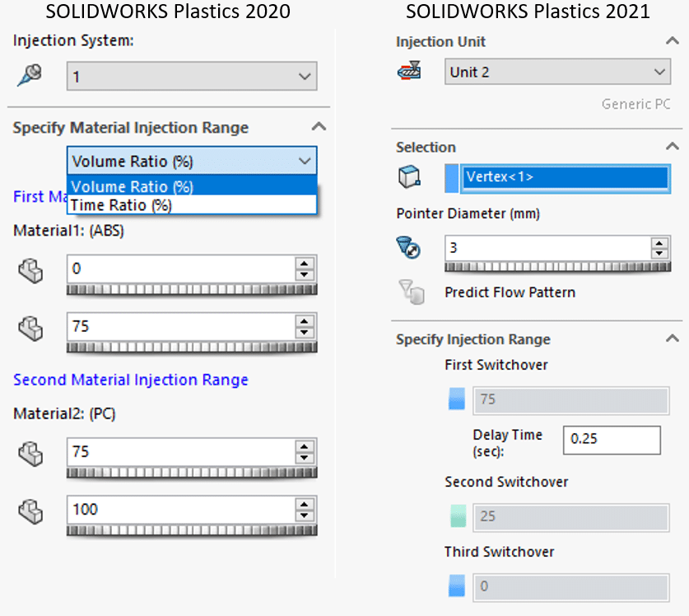Click the Second Switchover field showing 25
Viewport: 689px width, 616px height.
570,517
